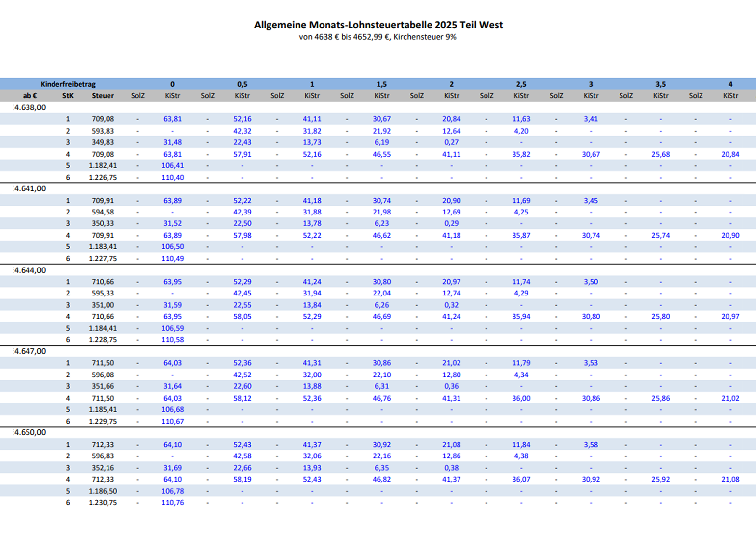Select the salary row label '4.647,00'
Image resolution: width=756 pixels, height=536 pixels.
click(30, 351)
